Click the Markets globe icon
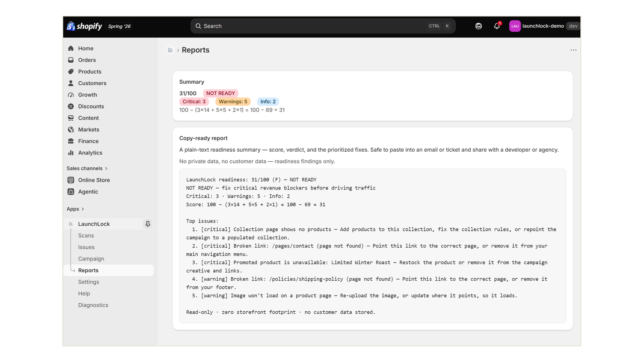The image size is (644, 362). (71, 130)
